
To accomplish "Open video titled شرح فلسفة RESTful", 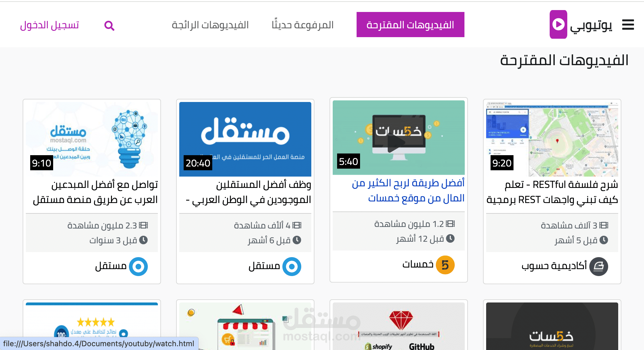I will click(552, 192).
